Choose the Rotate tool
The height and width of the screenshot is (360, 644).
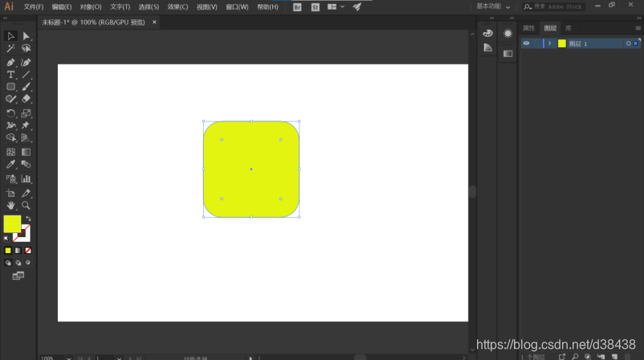10,113
